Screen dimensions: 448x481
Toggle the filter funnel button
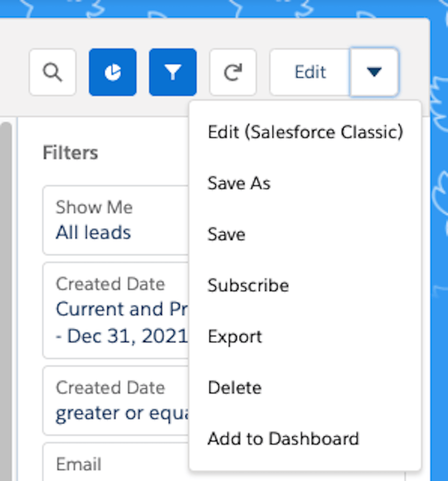pos(173,72)
